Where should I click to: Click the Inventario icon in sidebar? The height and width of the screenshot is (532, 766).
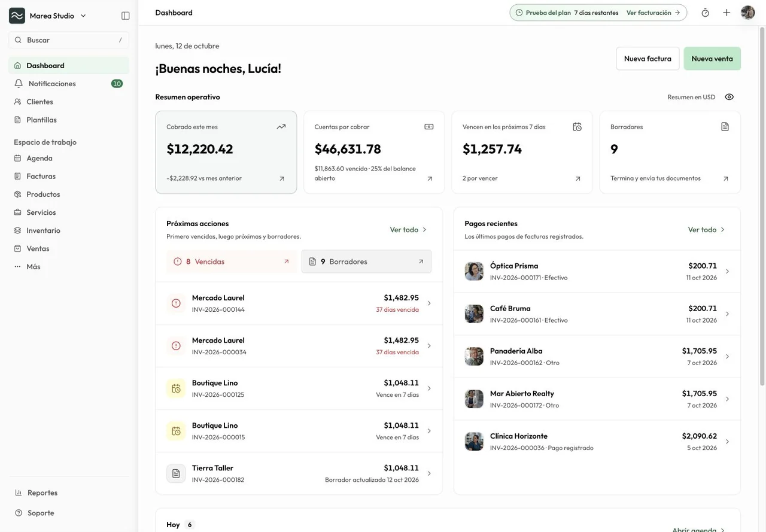[x=17, y=230]
